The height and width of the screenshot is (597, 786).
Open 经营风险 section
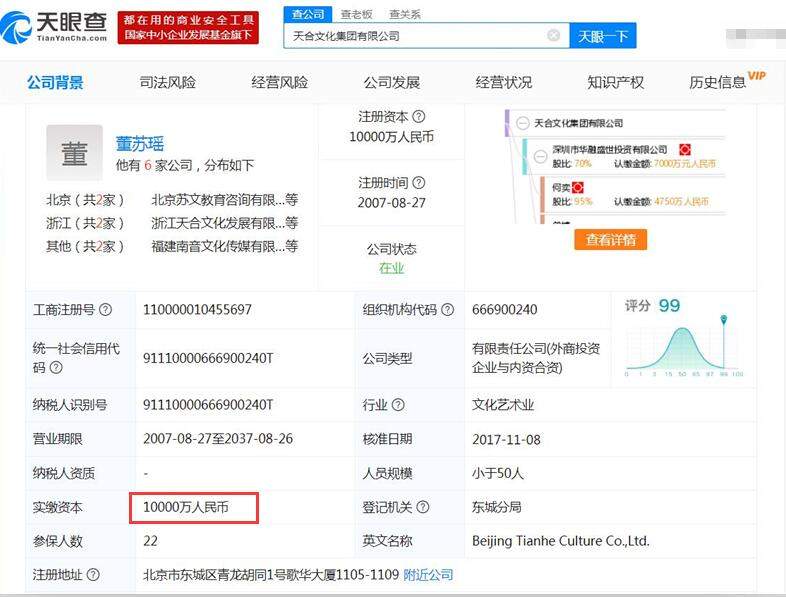pos(280,82)
